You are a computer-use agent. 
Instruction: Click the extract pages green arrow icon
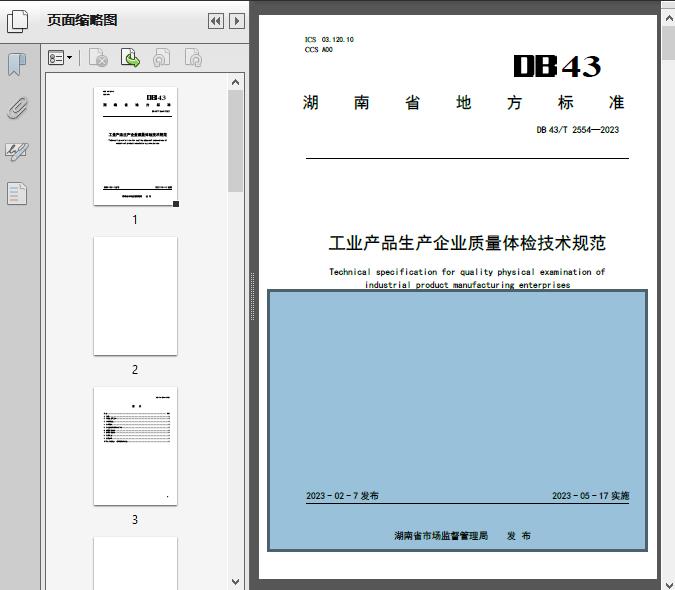pyautogui.click(x=130, y=58)
